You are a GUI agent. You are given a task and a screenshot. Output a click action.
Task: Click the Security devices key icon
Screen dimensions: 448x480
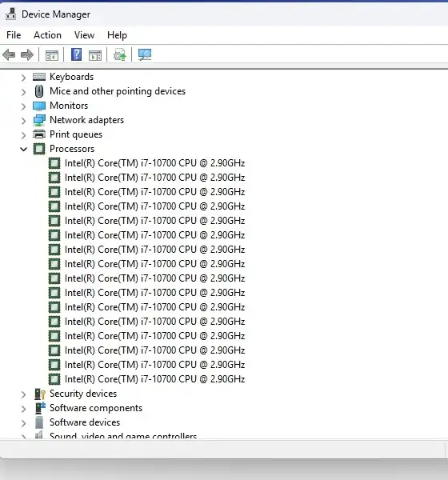39,394
